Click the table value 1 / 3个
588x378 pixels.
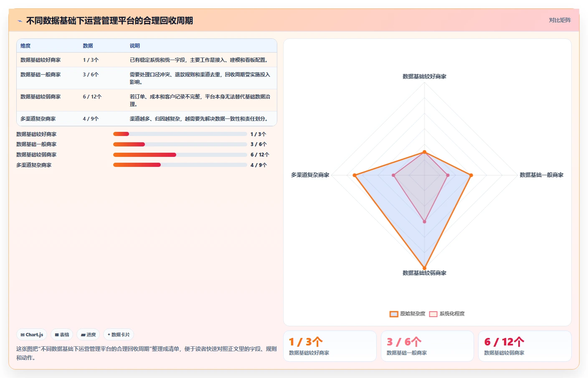coord(91,60)
